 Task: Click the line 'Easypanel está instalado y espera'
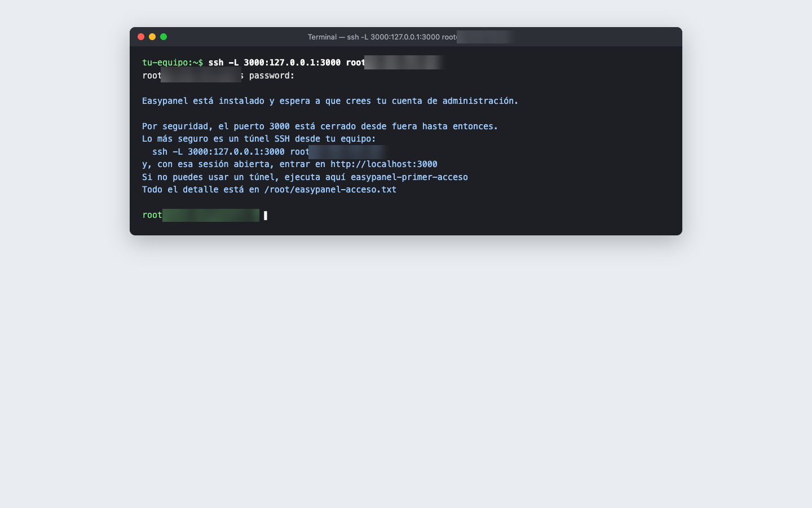click(x=330, y=101)
